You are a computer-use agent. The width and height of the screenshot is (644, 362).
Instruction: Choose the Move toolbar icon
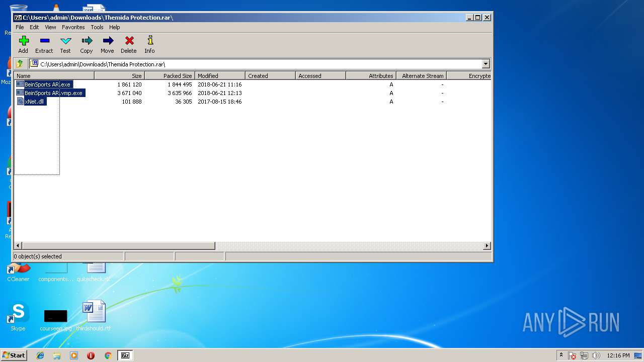(x=107, y=44)
